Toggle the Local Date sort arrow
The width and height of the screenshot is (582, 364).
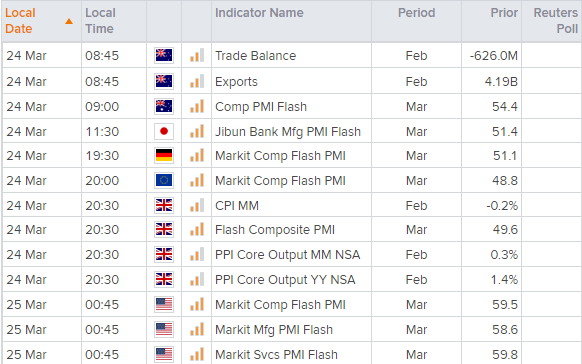point(69,22)
